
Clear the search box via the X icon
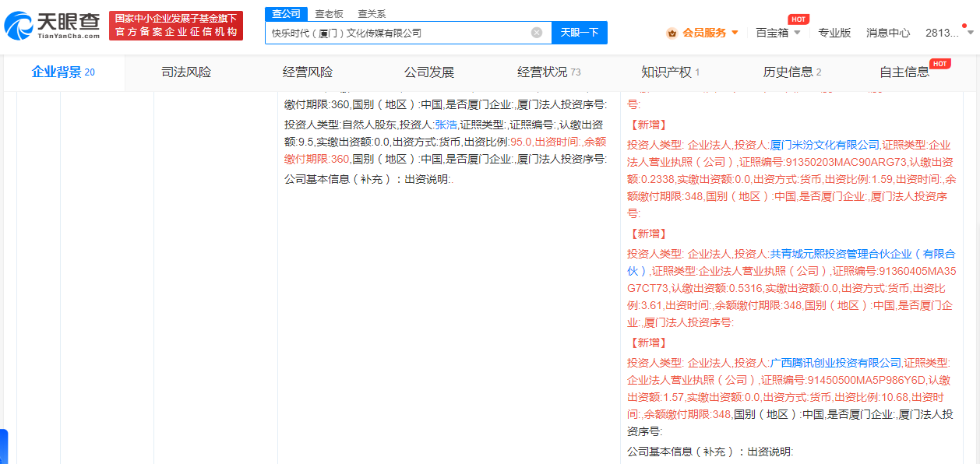click(535, 32)
